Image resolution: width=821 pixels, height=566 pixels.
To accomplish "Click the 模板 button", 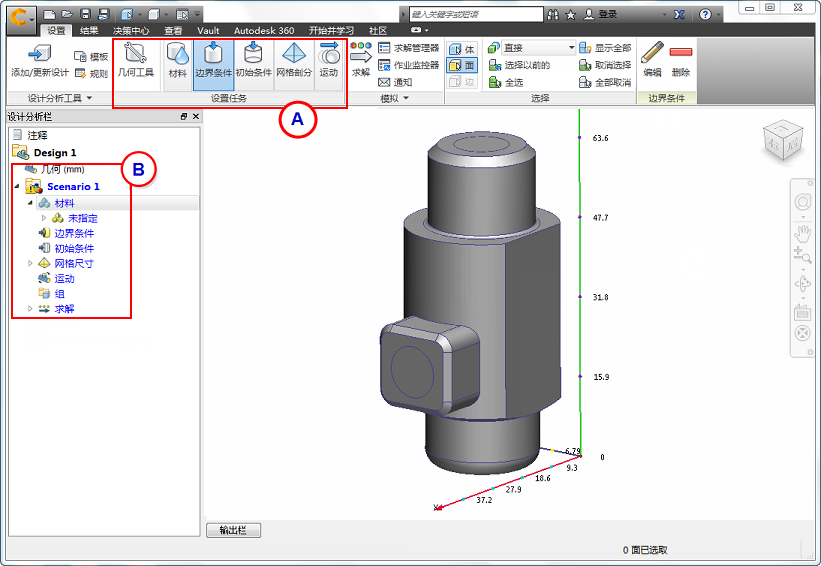I will coord(91,57).
